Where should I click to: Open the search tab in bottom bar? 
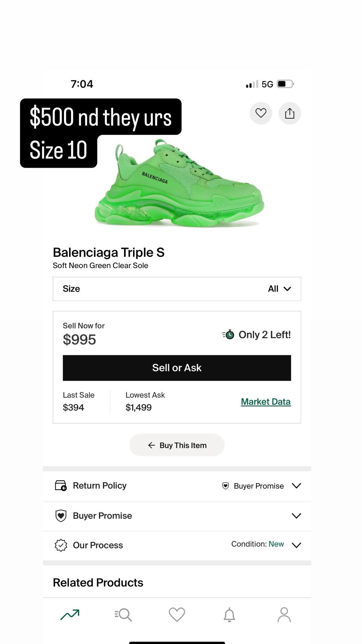click(123, 615)
